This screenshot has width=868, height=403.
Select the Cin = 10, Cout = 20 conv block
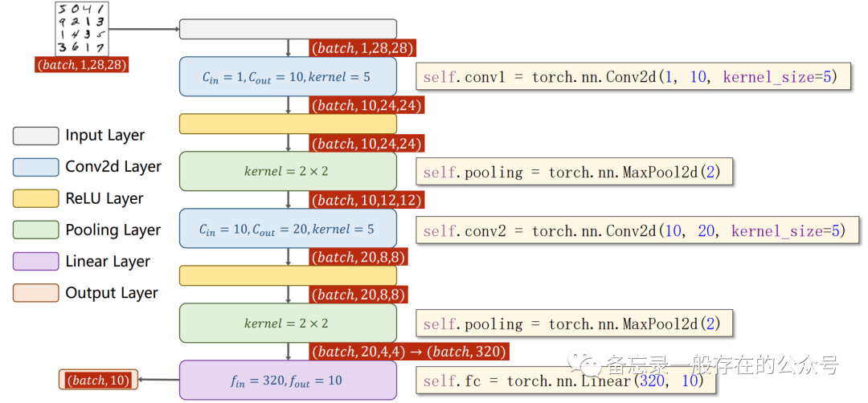[288, 228]
